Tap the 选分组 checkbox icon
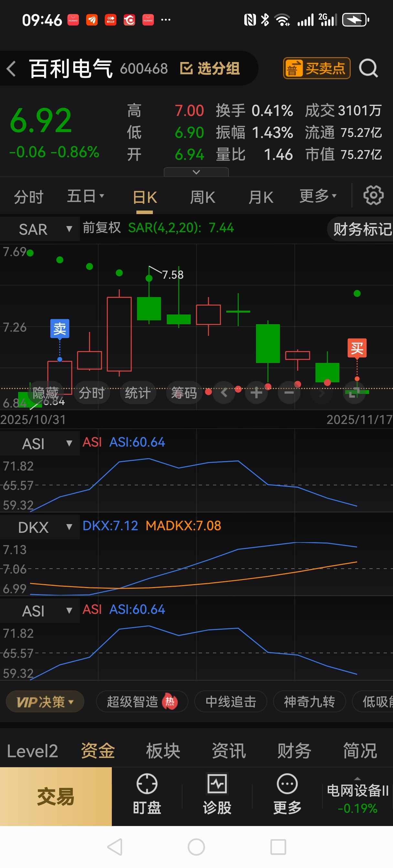Viewport: 393px width, 868px height. 186,68
